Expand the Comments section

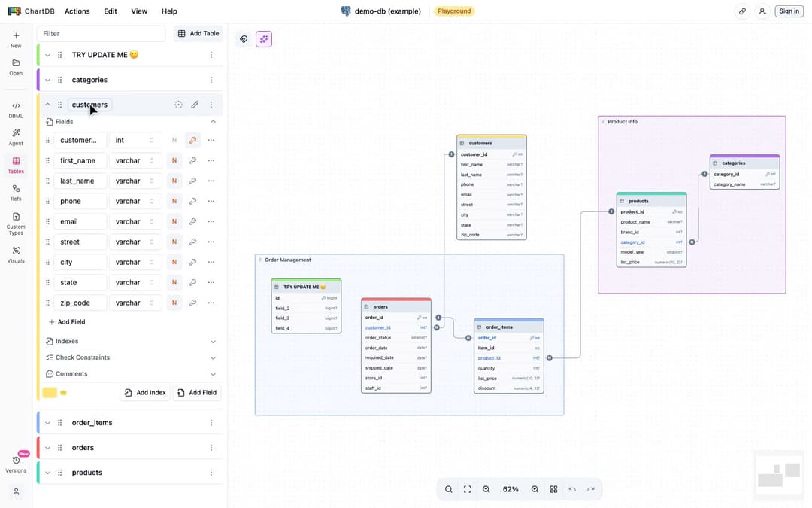[x=213, y=374]
